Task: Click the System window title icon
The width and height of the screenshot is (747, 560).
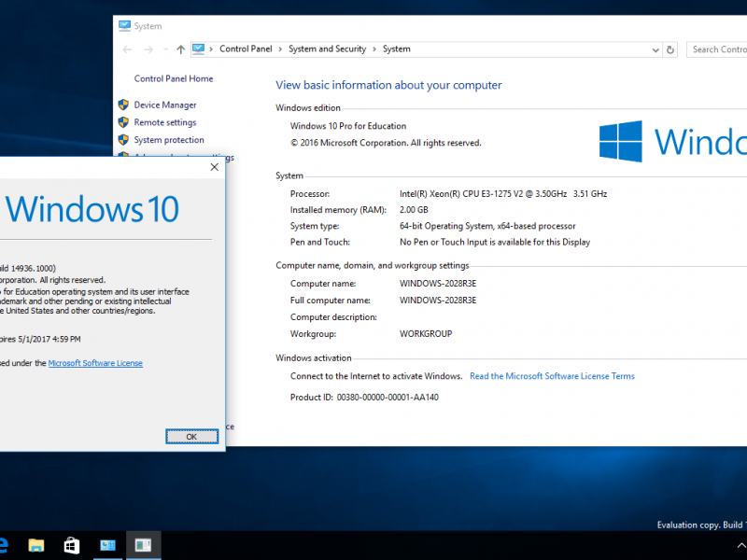Action: pyautogui.click(x=124, y=26)
